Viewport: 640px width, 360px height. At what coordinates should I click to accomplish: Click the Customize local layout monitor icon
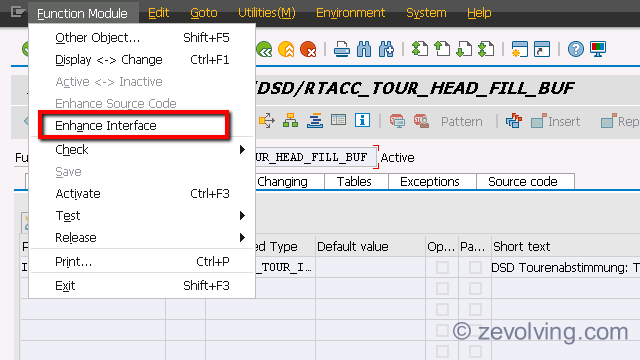[x=598, y=49]
